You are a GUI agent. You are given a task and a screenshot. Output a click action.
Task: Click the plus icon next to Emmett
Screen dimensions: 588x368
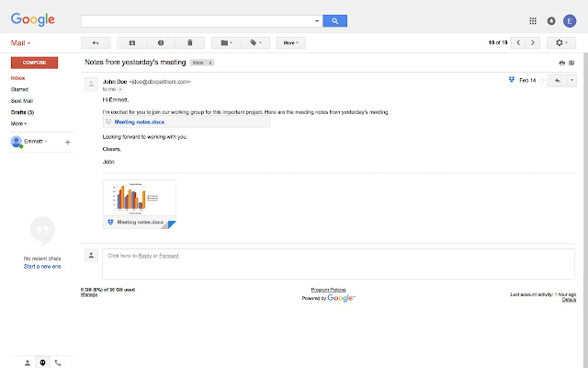tap(67, 142)
